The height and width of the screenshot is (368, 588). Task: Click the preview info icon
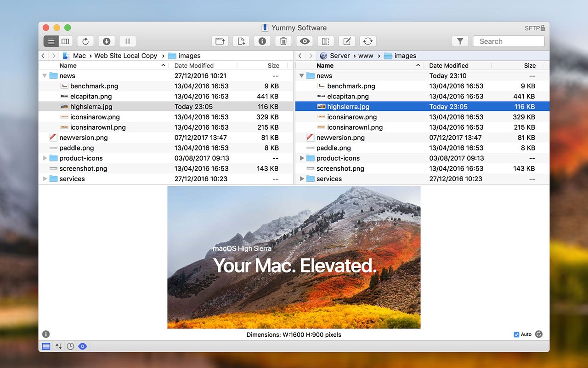[x=46, y=334]
